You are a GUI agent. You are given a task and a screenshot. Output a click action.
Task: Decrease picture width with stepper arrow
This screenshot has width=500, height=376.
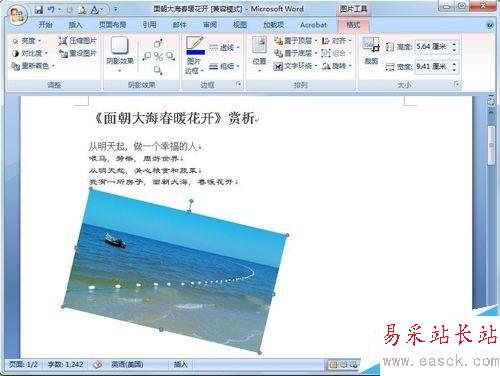[x=454, y=70]
